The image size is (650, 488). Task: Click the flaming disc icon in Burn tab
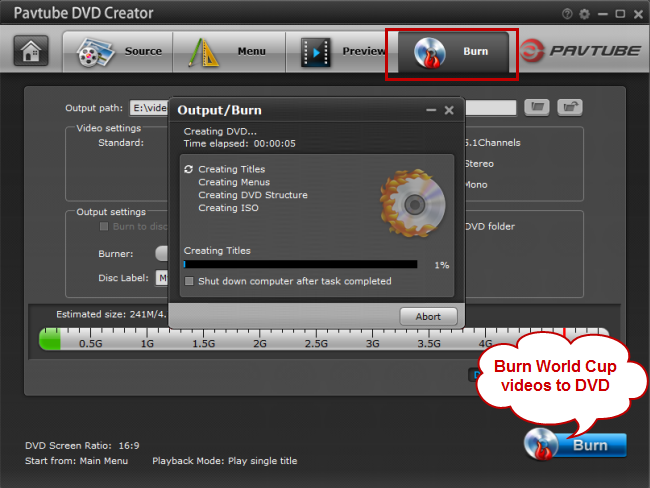[429, 53]
